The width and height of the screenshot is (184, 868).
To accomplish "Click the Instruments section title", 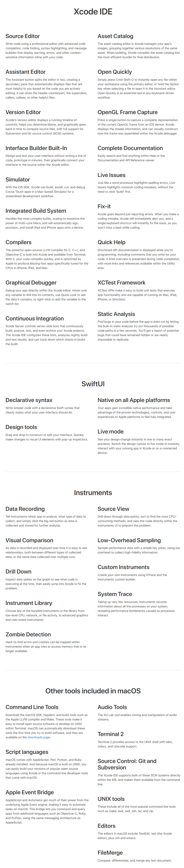I will click(93, 493).
